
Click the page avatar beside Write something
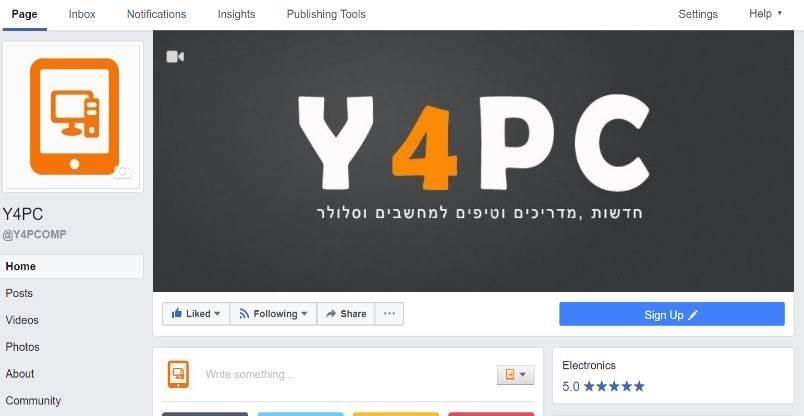coord(178,374)
